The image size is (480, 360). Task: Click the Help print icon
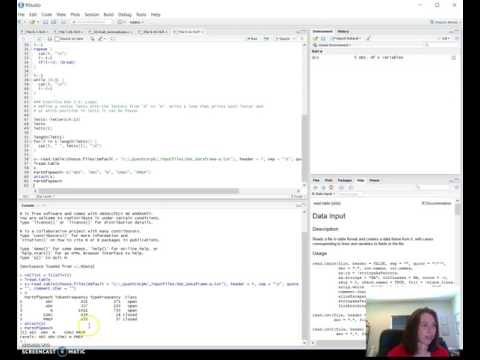pyautogui.click(x=341, y=188)
